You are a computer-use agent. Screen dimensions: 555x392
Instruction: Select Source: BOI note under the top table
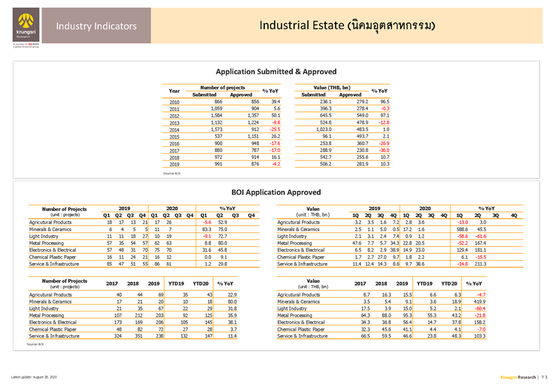[x=173, y=172]
